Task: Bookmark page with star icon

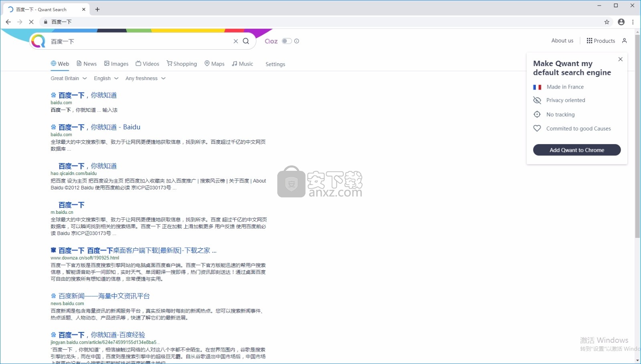Action: pyautogui.click(x=607, y=22)
